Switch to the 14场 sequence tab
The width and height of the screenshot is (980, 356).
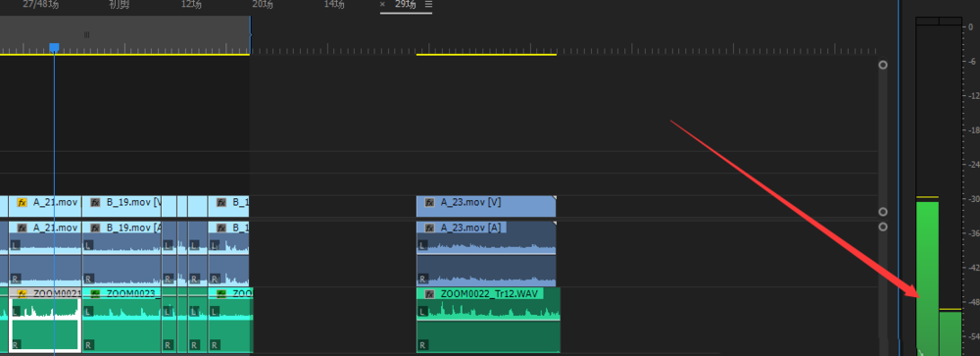(x=334, y=4)
